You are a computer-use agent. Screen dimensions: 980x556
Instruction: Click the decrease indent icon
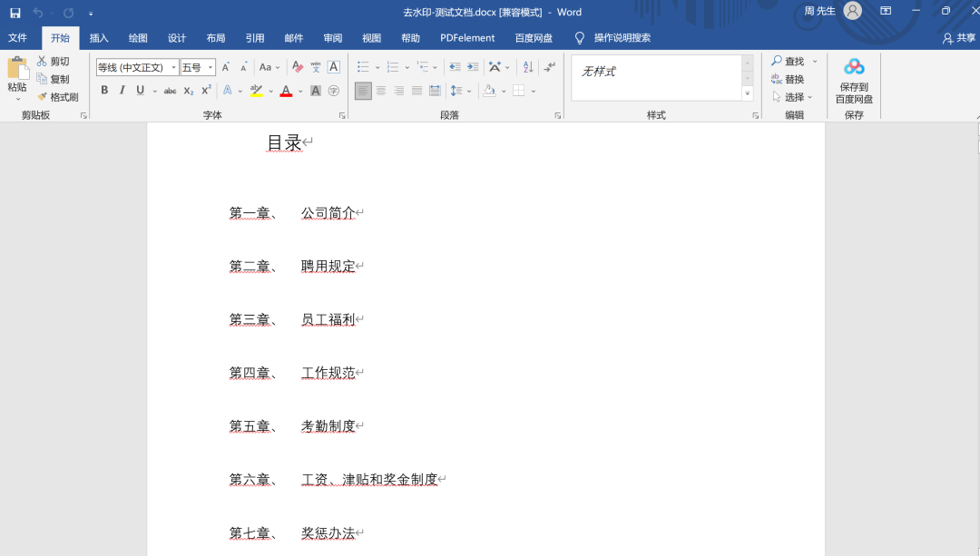(455, 67)
